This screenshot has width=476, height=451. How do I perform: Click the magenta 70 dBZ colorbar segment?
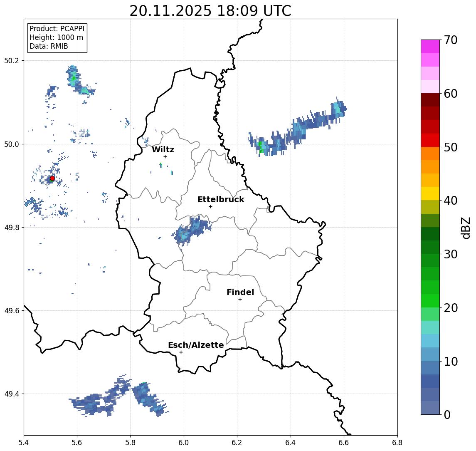click(430, 47)
